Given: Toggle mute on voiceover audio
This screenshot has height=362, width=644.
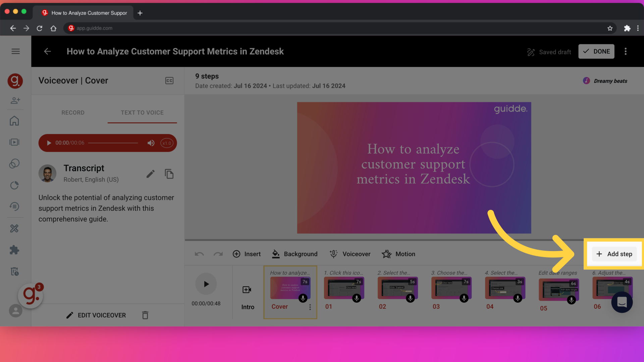Looking at the screenshot, I should pyautogui.click(x=151, y=143).
